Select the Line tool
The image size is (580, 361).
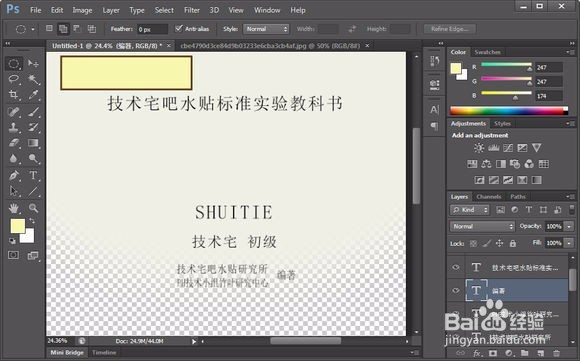(33, 191)
